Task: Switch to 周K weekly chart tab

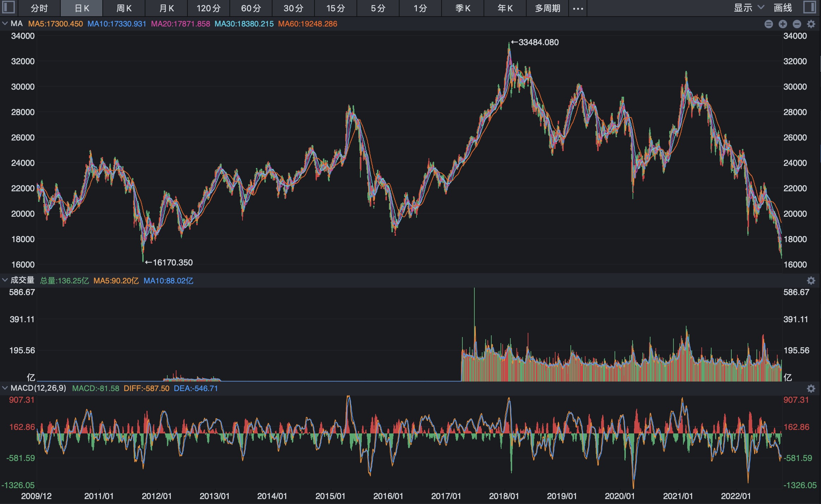Action: pyautogui.click(x=124, y=8)
